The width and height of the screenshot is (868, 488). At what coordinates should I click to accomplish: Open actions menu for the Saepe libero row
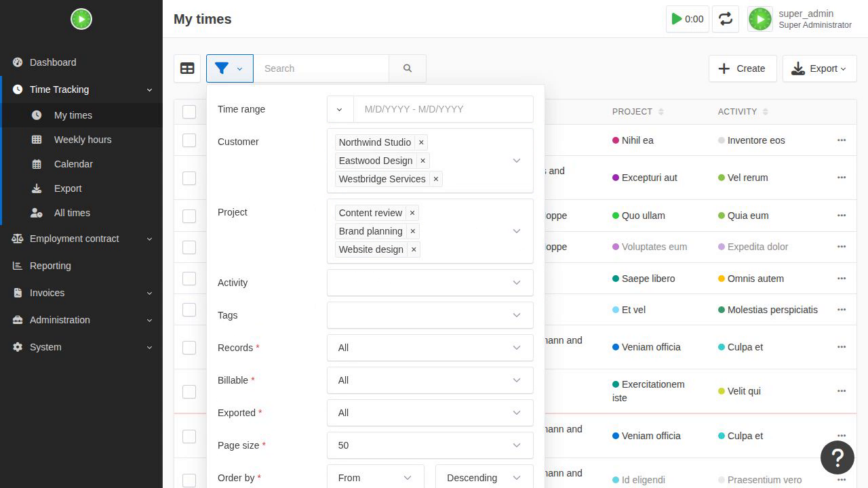click(842, 279)
